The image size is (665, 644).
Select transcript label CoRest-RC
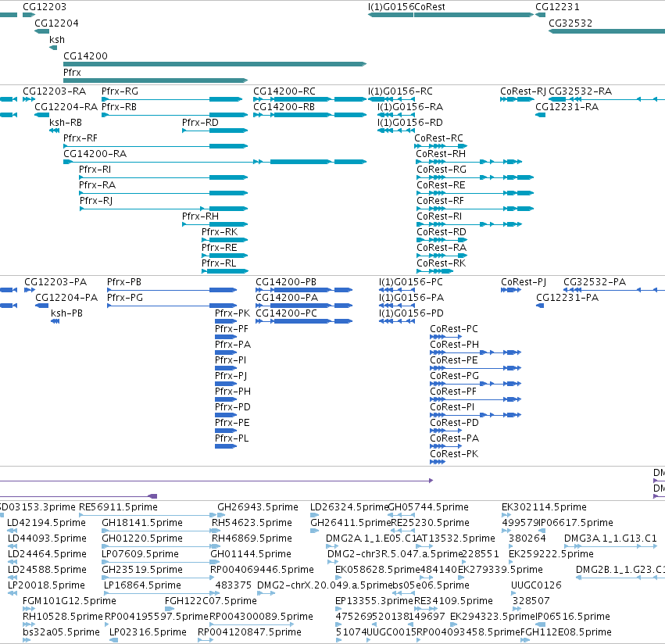(x=439, y=138)
